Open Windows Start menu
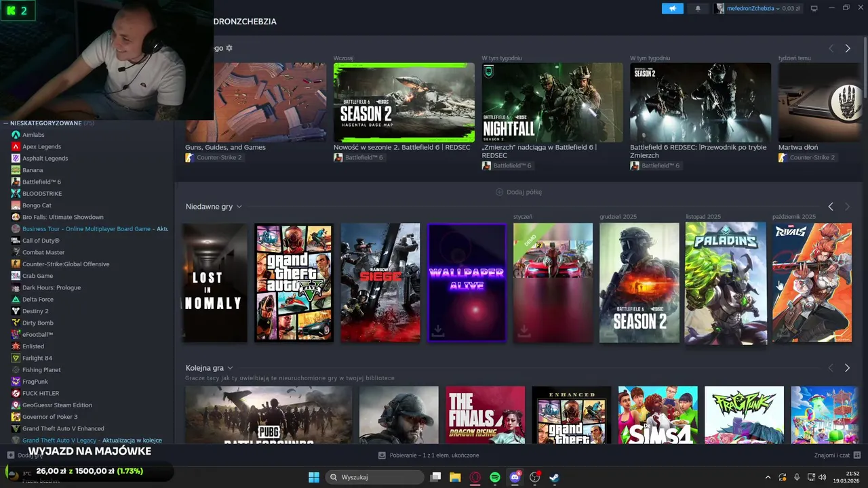Screen dimensions: 868x488 click(314, 477)
